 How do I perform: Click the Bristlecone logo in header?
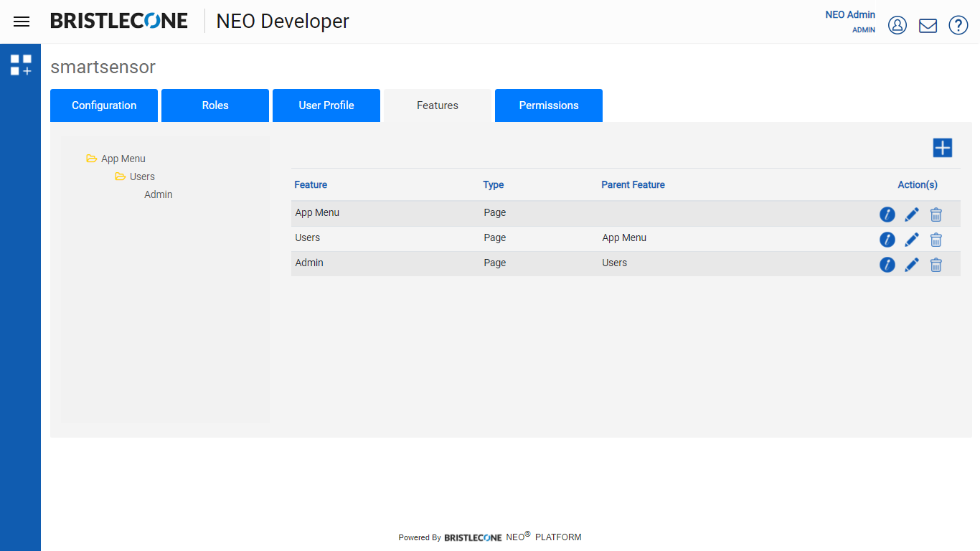tap(119, 21)
